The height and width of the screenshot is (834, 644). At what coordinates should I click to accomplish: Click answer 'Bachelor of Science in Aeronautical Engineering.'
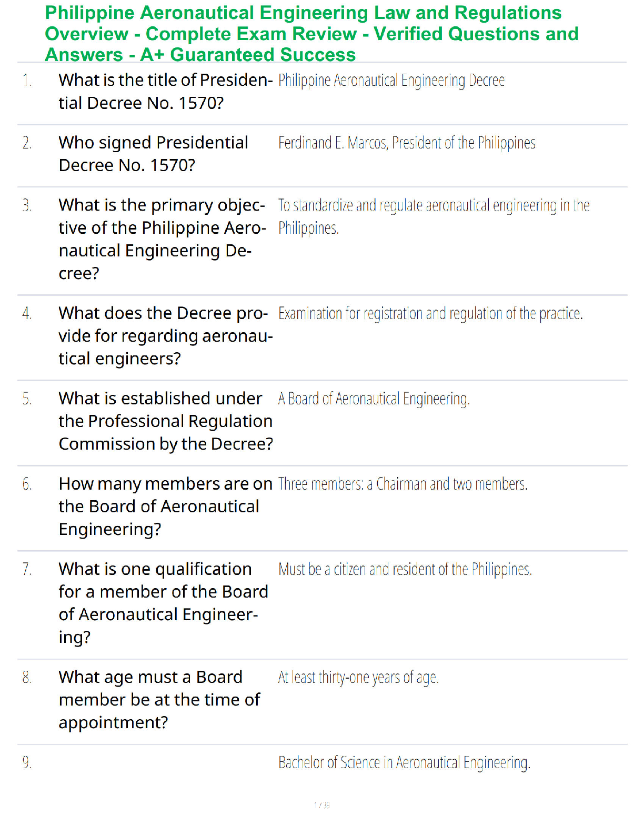(404, 763)
